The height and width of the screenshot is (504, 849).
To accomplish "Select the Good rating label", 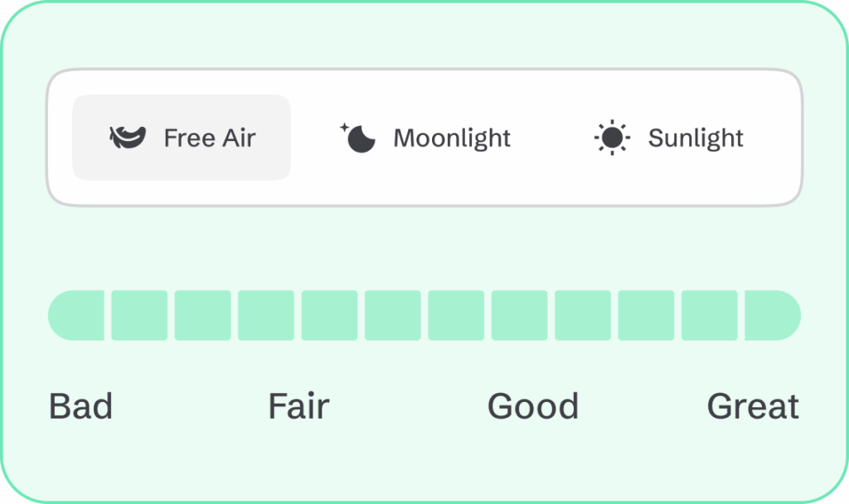I will 533,407.
